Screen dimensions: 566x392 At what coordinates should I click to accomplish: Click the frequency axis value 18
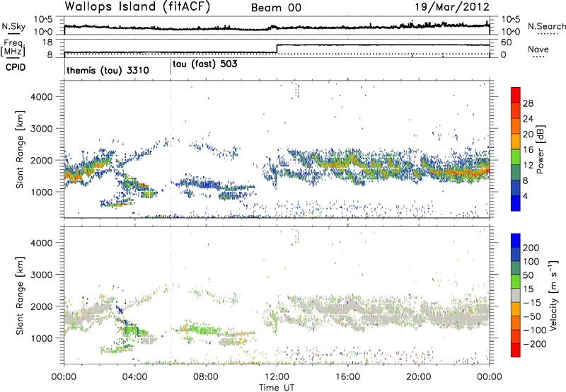click(47, 42)
